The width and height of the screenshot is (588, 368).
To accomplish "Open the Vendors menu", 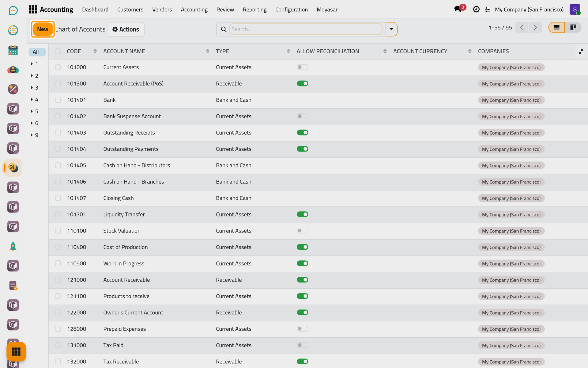I will click(162, 10).
